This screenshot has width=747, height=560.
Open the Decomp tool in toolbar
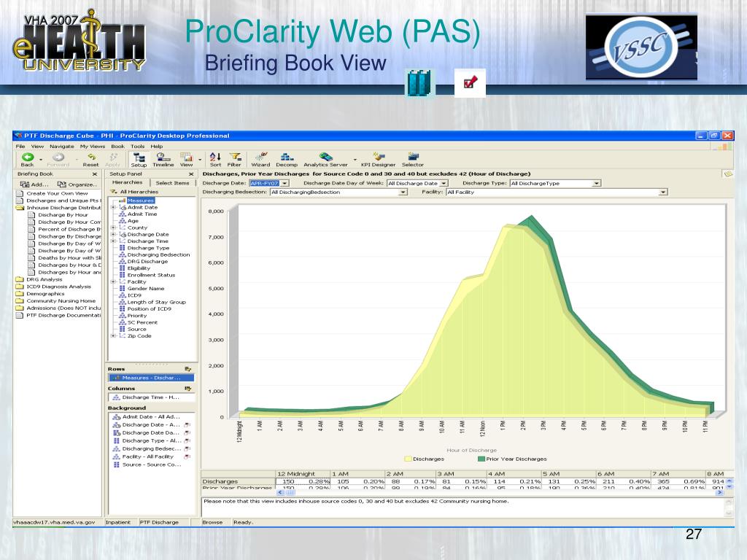286,159
